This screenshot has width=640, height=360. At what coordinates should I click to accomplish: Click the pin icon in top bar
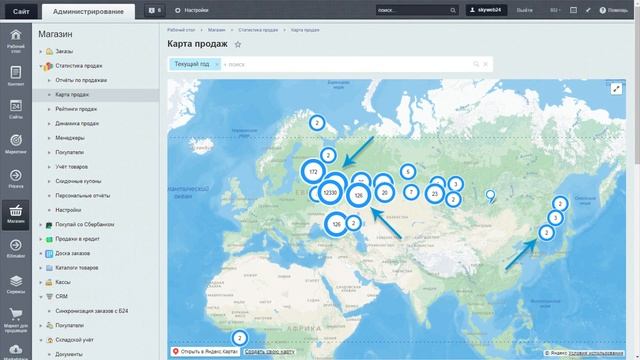click(588, 10)
